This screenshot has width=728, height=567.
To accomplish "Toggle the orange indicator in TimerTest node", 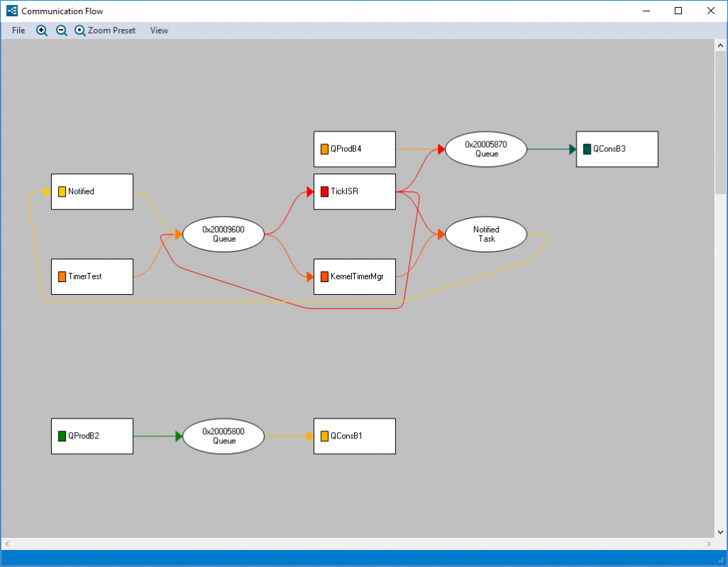I will 60,276.
